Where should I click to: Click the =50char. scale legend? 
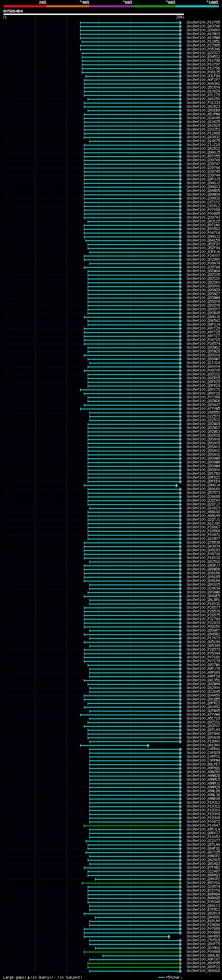coord(170,977)
